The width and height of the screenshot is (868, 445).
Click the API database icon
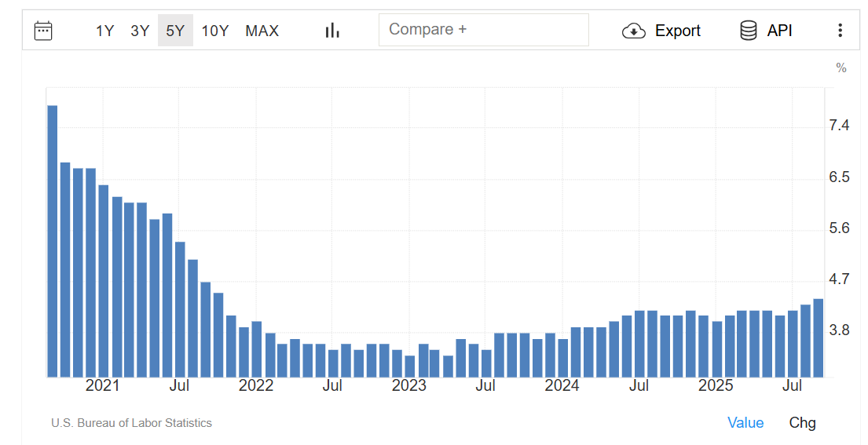point(748,31)
